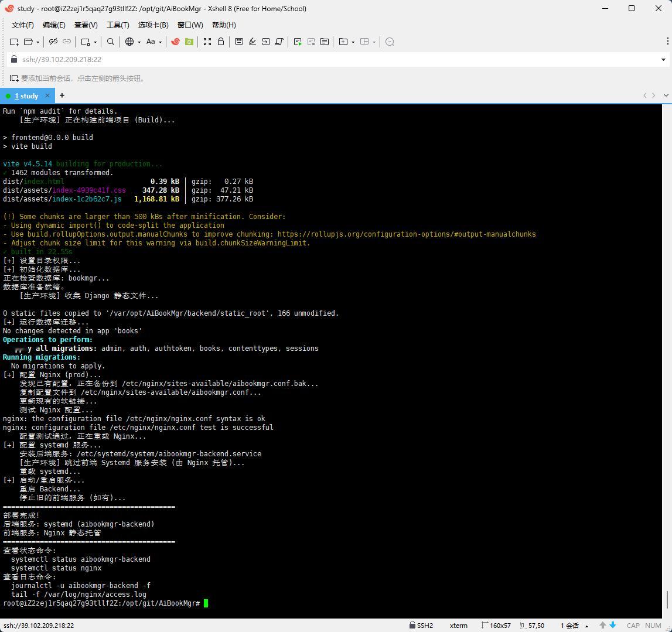
Task: Open the 查看(V) menu
Action: pyautogui.click(x=86, y=25)
